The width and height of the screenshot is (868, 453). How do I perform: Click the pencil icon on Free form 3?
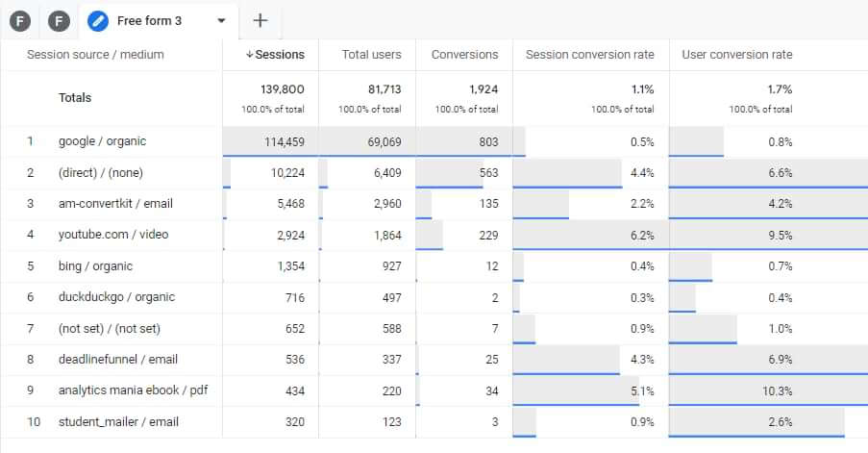pos(97,20)
